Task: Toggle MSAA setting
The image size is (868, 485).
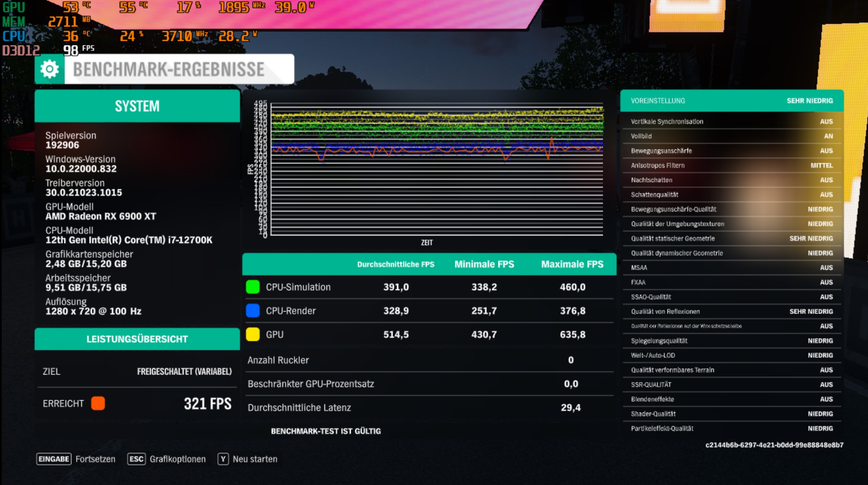Action: point(731,268)
